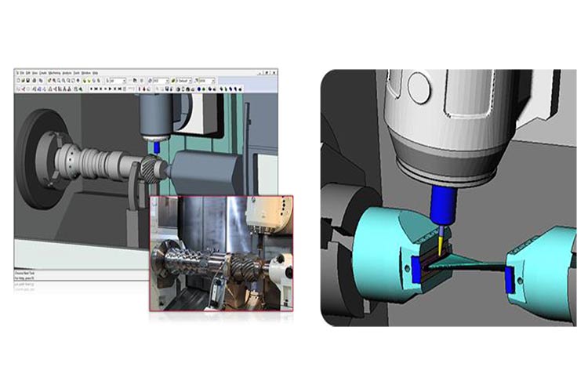
Task: Open the Analysis menu
Action: tap(67, 73)
